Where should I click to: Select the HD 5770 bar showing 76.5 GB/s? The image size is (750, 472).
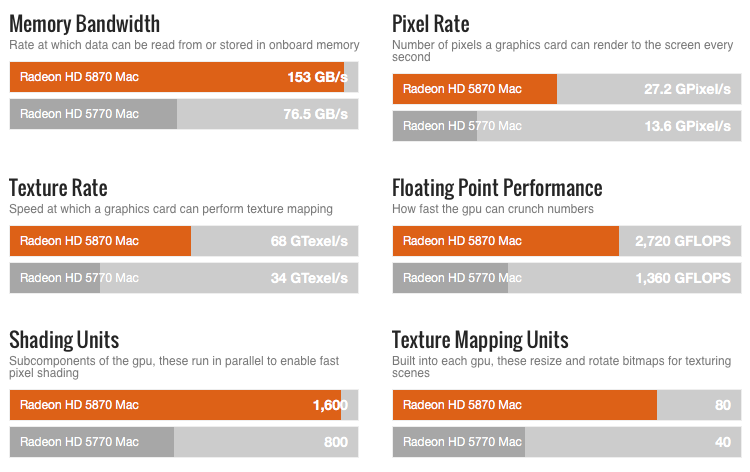tap(184, 114)
